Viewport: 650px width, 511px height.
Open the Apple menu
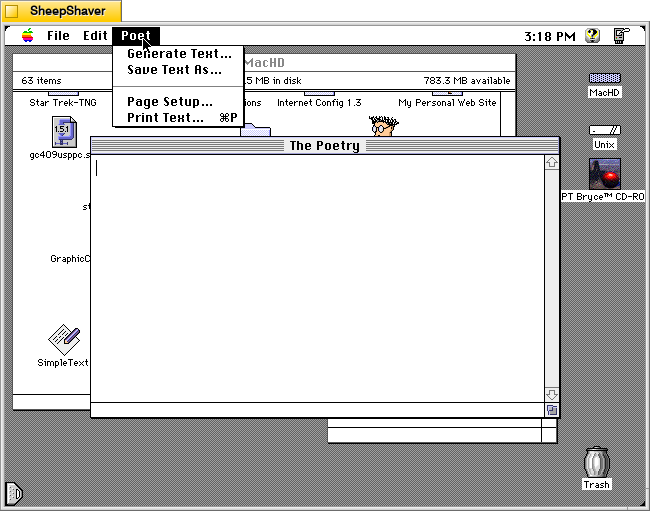point(28,36)
